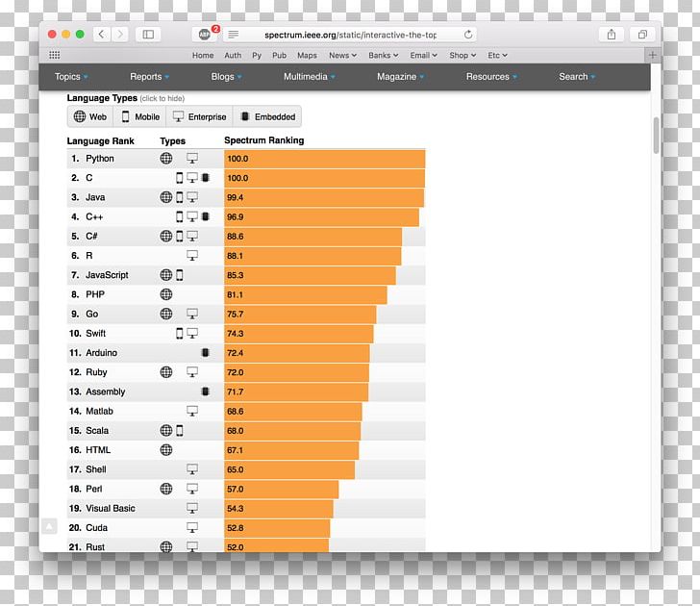Viewport: 700px width, 606px height.
Task: Open the Home bookmark
Action: [203, 56]
